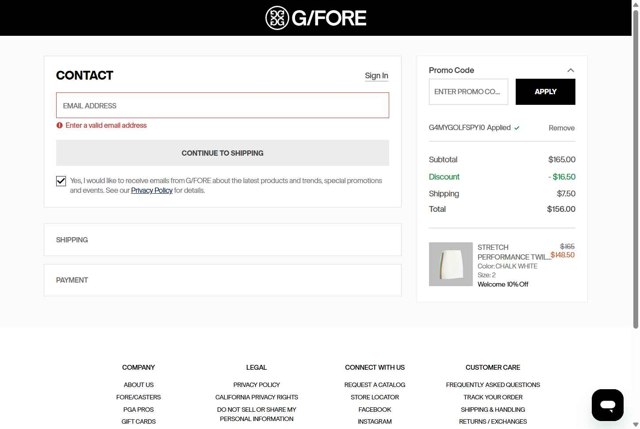Click the G/FORE logo in the header

tap(316, 18)
